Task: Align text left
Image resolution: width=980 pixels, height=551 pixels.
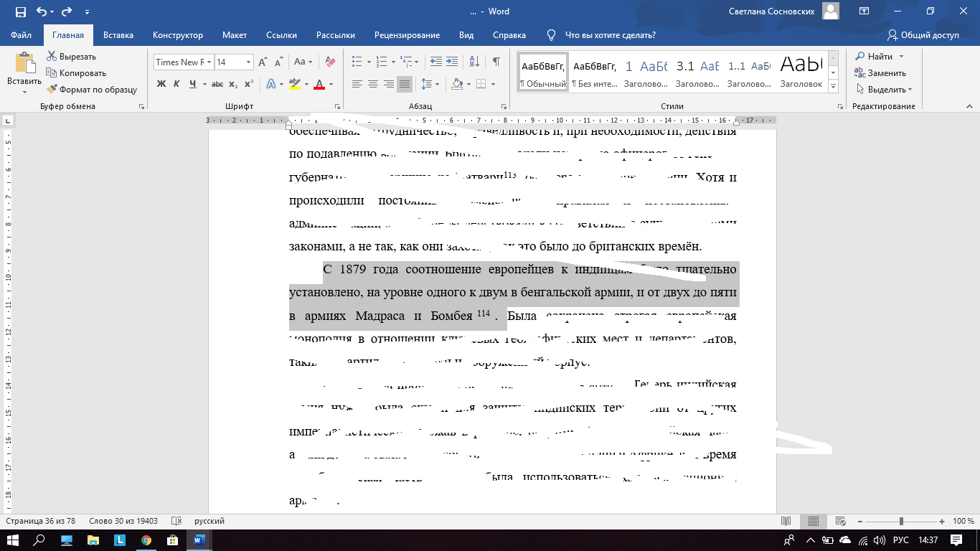Action: [357, 84]
